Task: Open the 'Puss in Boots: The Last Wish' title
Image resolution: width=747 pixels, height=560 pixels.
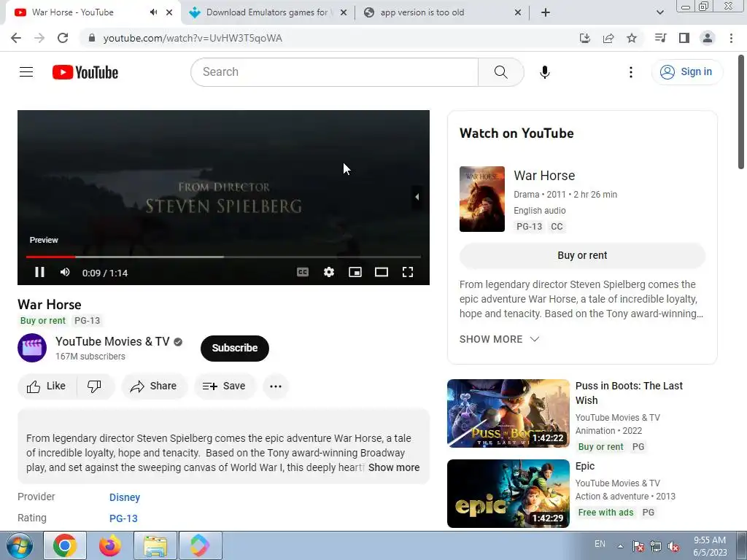Action: pos(629,393)
